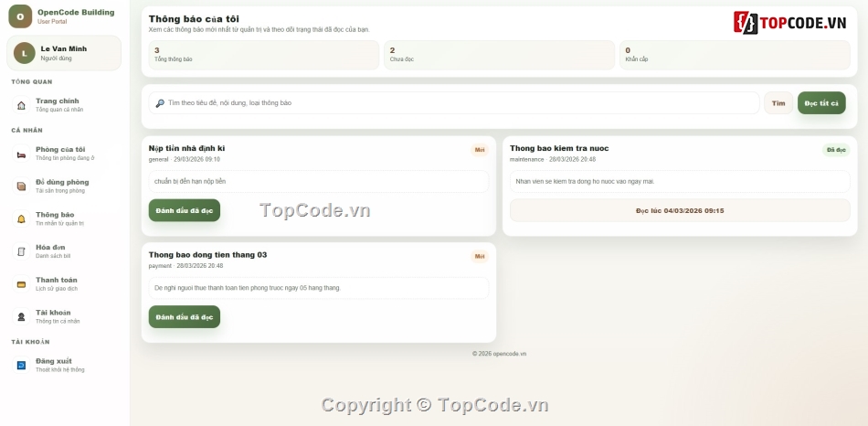
Task: Click payment · 28/03/2026 20:48 metadata
Action: (186, 266)
